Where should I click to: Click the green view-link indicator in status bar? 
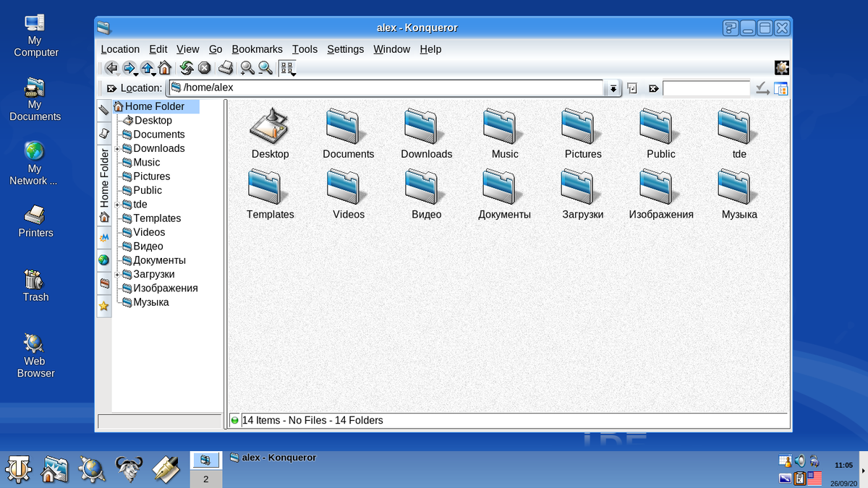tap(234, 420)
